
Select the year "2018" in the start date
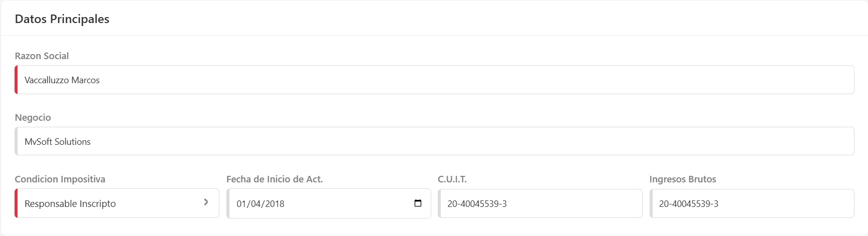[274, 204]
